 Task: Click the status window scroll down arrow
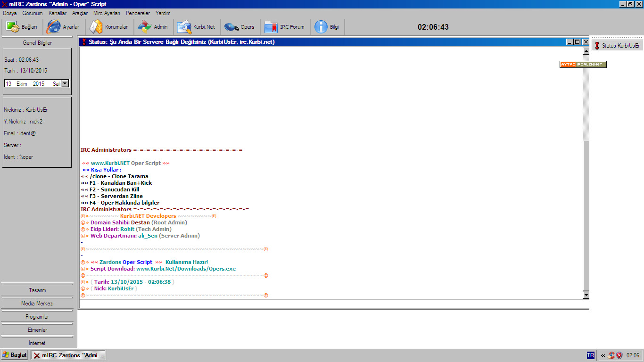pyautogui.click(x=586, y=295)
